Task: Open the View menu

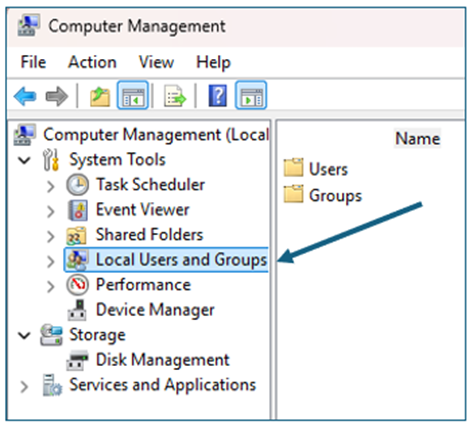Action: (x=156, y=62)
